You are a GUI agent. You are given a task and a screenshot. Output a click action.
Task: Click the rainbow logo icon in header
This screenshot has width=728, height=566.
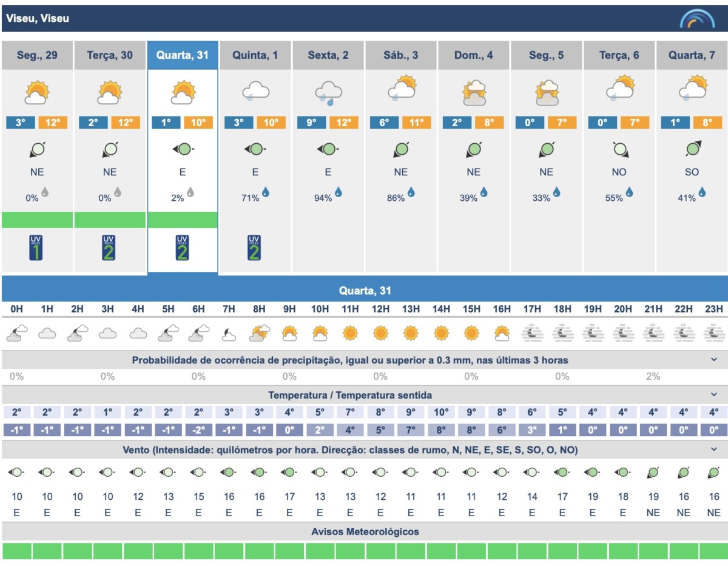[x=697, y=19]
